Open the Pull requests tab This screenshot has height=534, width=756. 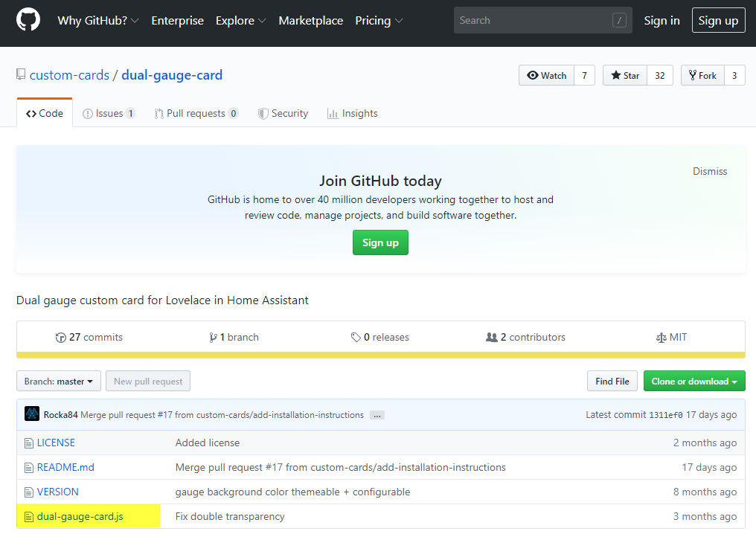click(x=196, y=114)
